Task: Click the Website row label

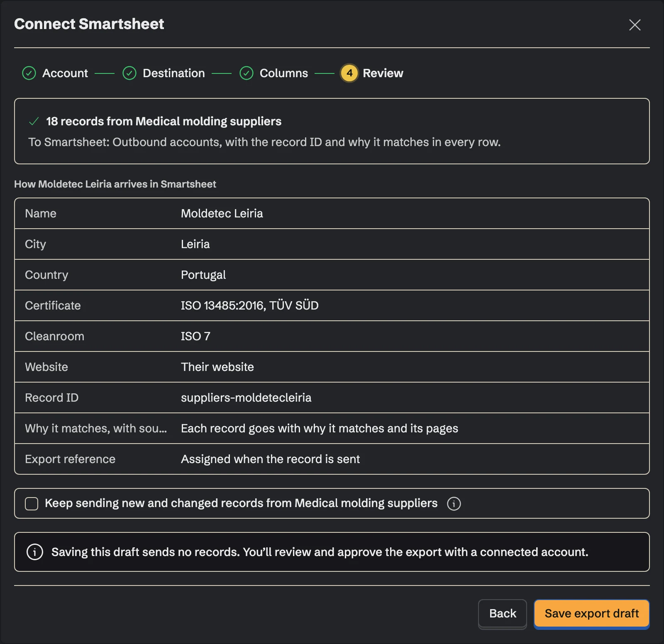Action: pos(46,367)
